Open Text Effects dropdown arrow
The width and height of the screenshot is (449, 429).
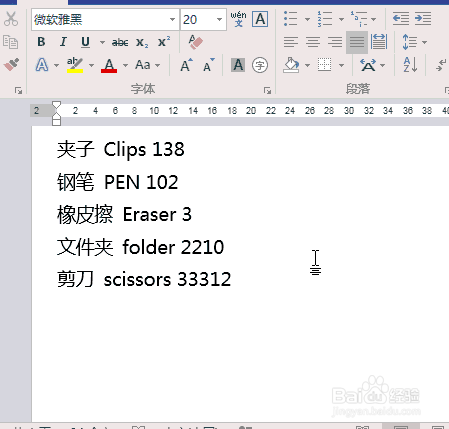(56, 65)
